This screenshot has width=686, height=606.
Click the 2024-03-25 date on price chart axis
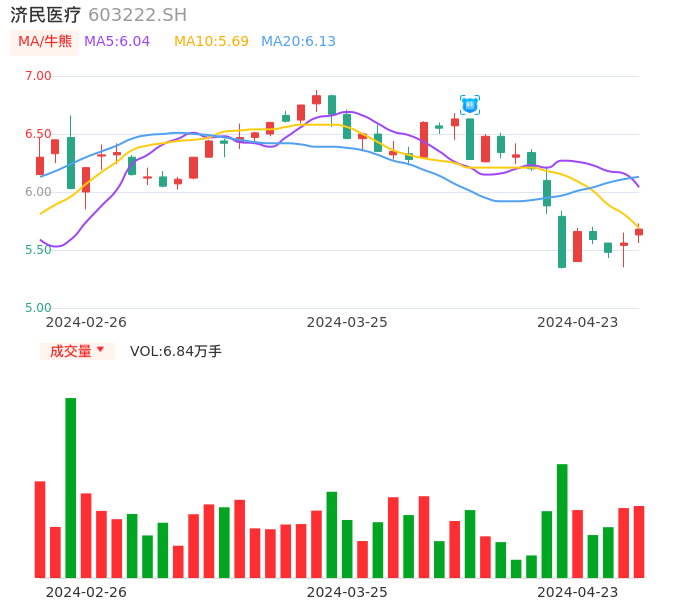[x=347, y=322]
